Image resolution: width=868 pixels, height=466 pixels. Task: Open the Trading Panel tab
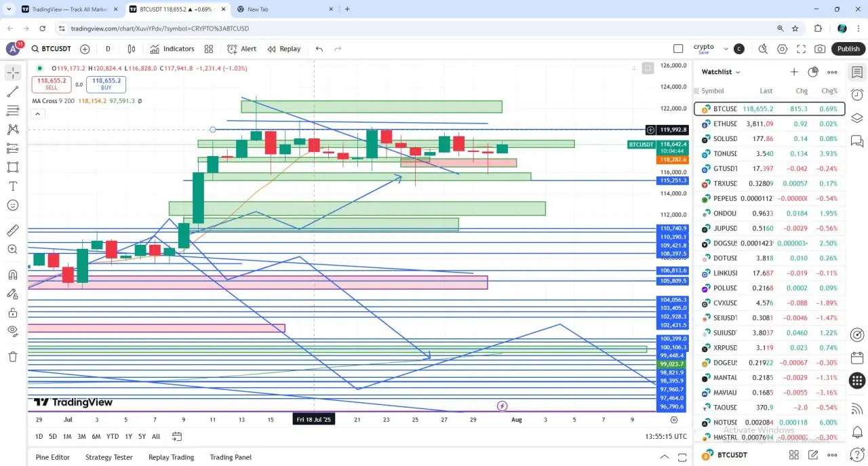pos(231,457)
